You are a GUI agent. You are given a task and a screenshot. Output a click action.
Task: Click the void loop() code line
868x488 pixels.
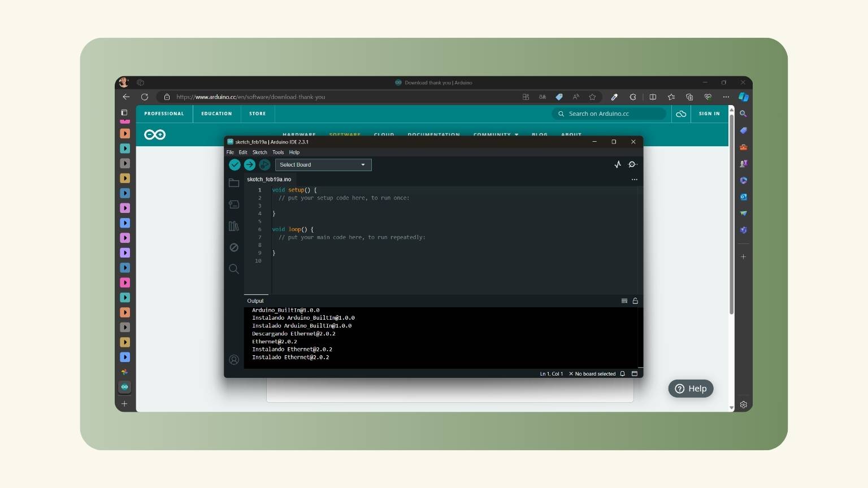tap(293, 229)
